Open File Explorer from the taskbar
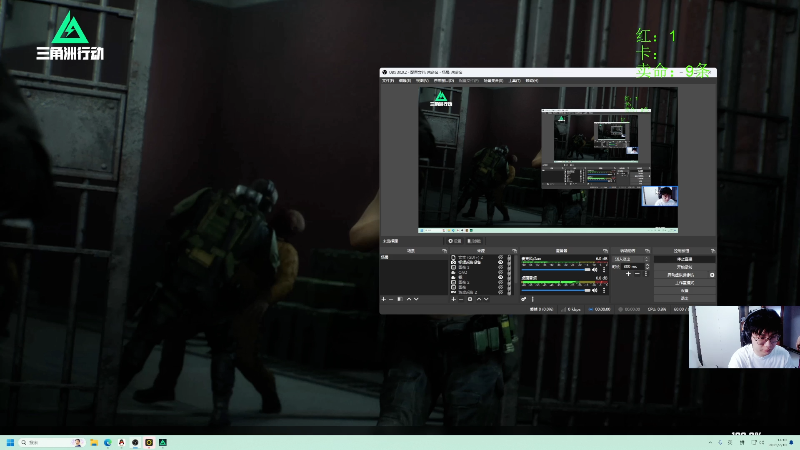The image size is (800, 450). click(x=94, y=442)
